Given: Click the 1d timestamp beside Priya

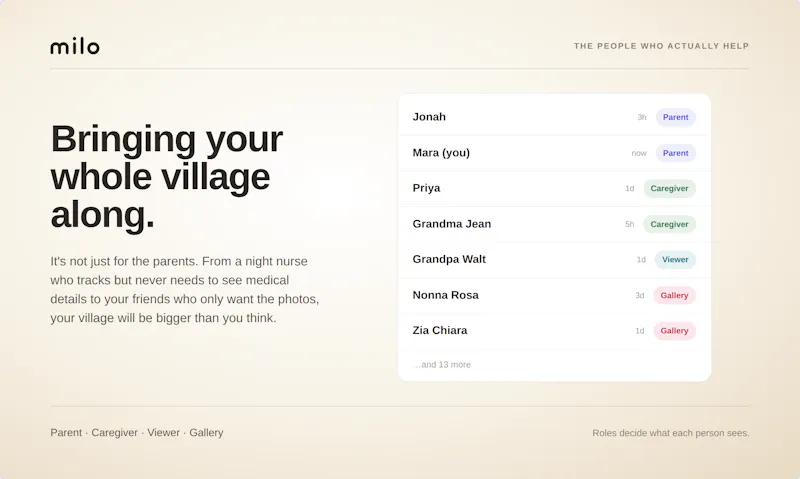Looking at the screenshot, I should coord(630,188).
